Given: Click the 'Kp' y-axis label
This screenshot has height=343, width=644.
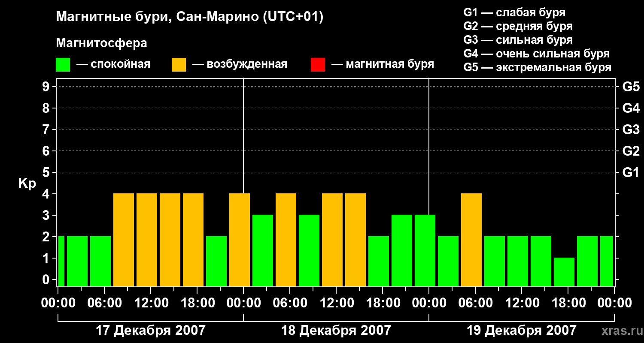Looking at the screenshot, I should [27, 183].
